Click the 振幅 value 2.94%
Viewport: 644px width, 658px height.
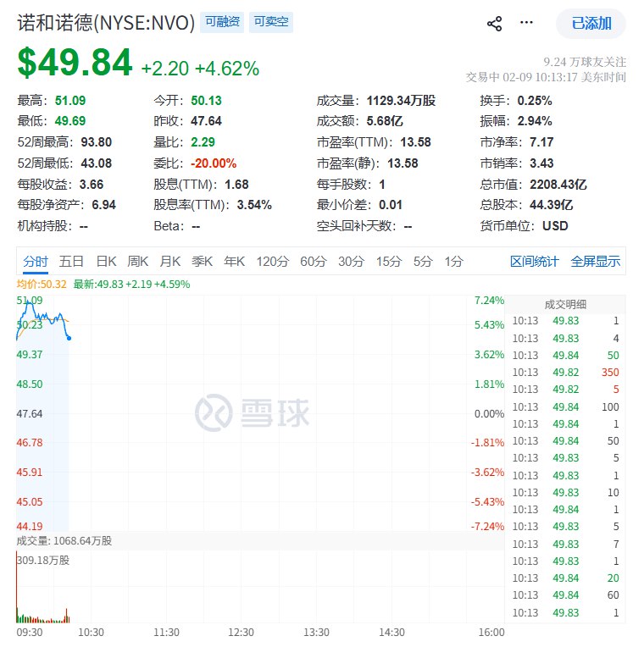tap(535, 121)
